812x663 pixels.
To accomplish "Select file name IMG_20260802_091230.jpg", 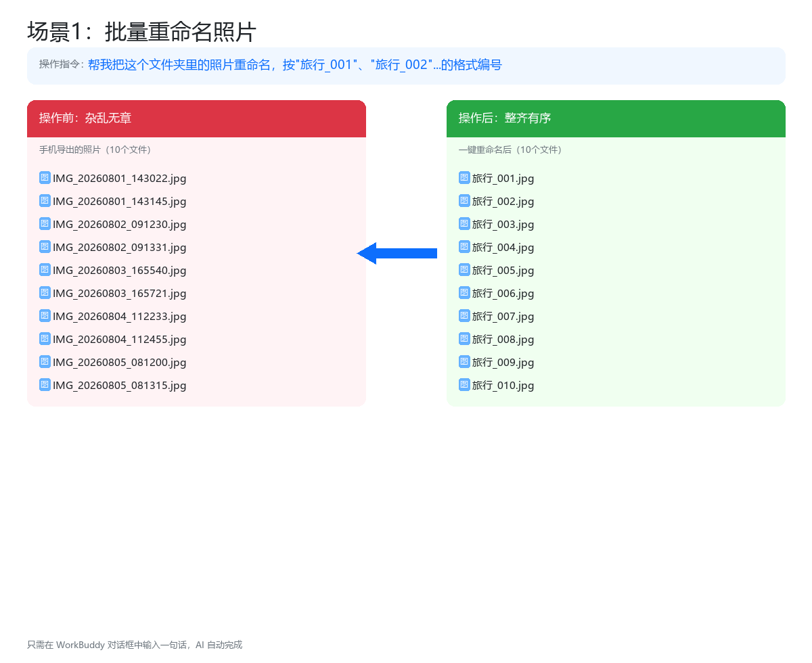I will (x=120, y=225).
